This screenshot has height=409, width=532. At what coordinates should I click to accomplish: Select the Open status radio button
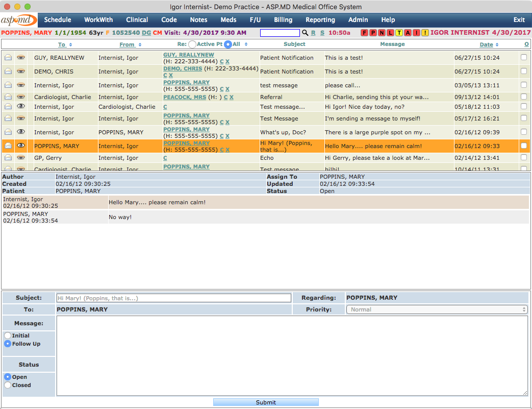(8, 377)
